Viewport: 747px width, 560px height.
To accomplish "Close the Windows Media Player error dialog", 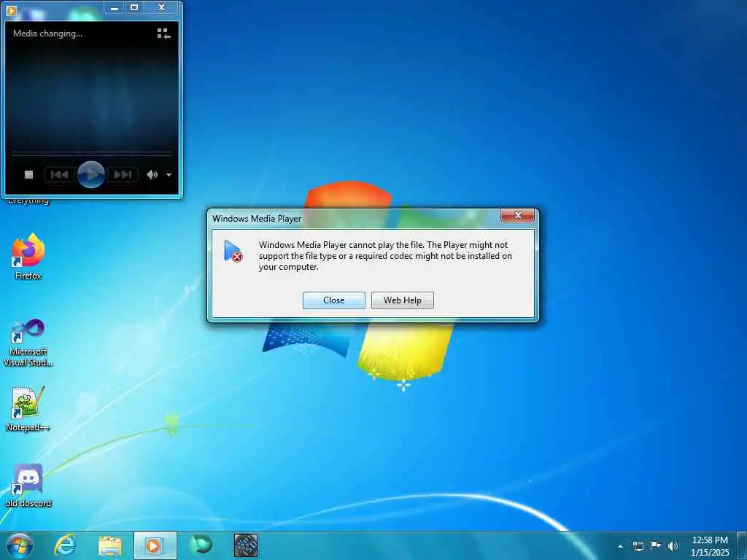I will [x=333, y=300].
